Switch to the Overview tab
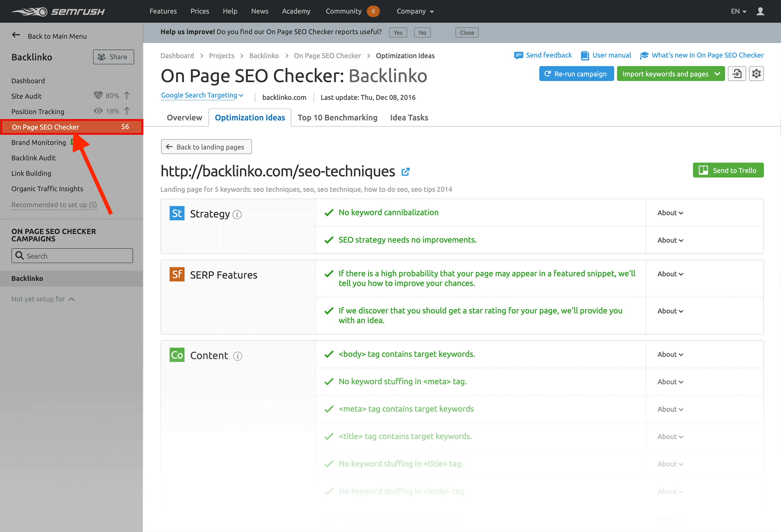Image resolution: width=781 pixels, height=532 pixels. pos(183,117)
